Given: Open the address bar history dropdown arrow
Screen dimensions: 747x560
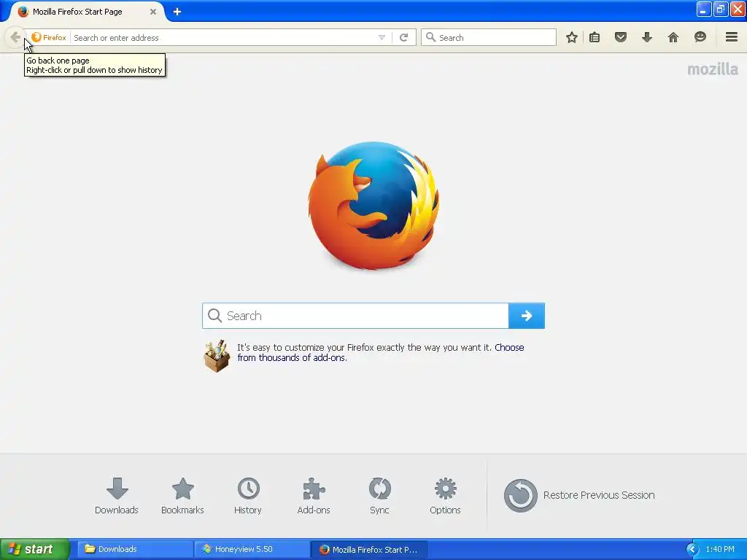Looking at the screenshot, I should [x=382, y=38].
